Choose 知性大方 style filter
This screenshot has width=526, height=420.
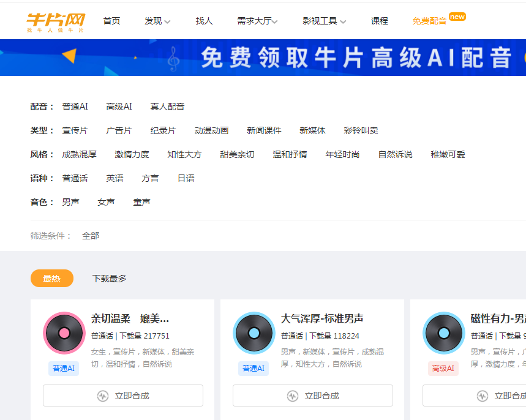[184, 154]
